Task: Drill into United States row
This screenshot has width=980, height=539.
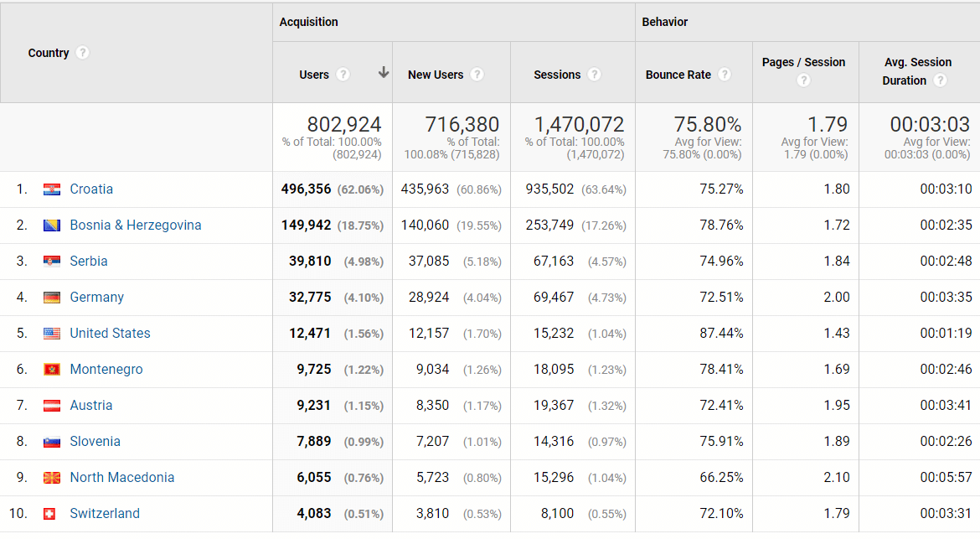Action: 110,334
